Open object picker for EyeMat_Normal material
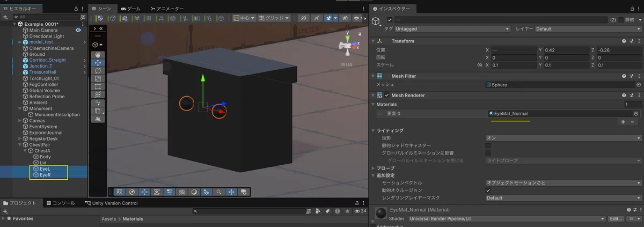Viewport: 644px width, 227px height. [636, 114]
